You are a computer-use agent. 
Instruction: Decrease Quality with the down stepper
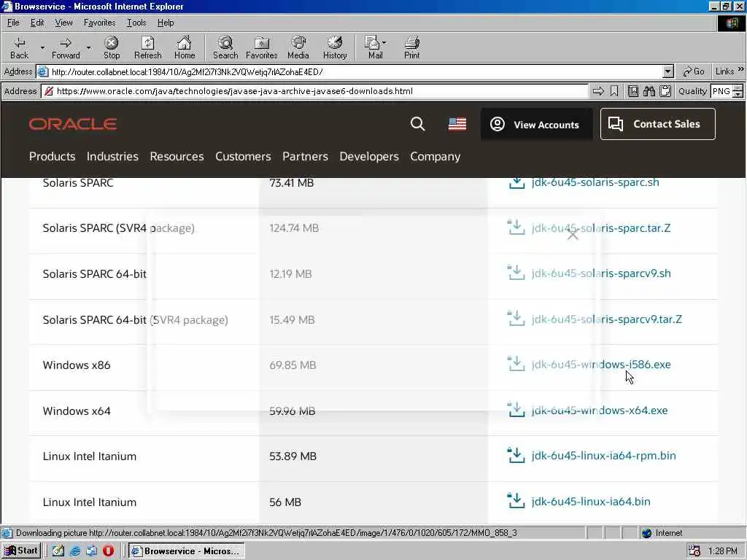738,94
